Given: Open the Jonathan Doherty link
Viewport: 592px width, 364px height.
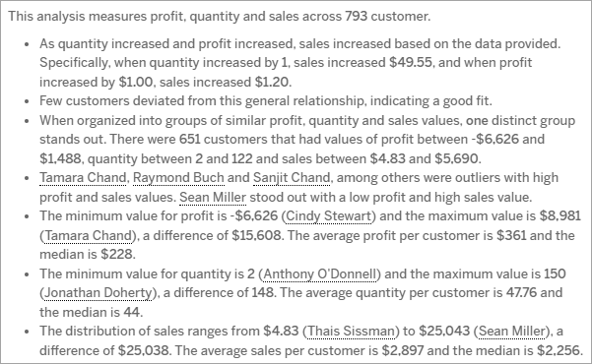Looking at the screenshot, I should (99, 293).
